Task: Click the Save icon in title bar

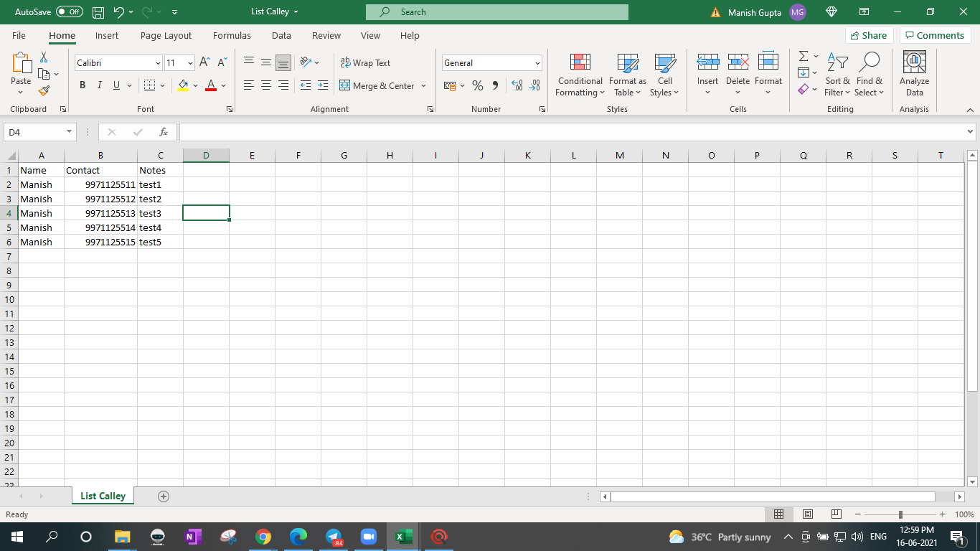Action: (98, 12)
